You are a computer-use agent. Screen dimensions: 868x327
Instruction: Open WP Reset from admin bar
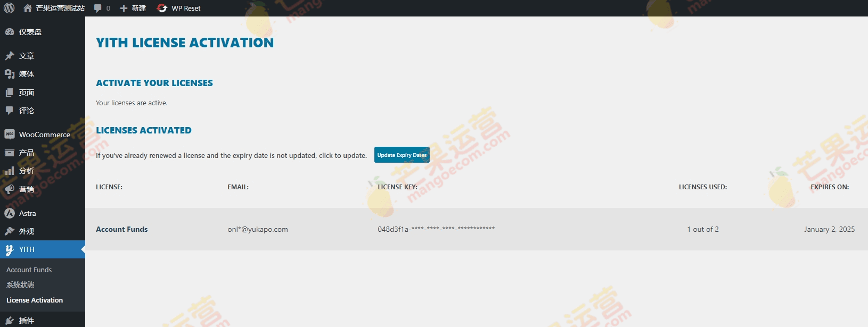pyautogui.click(x=186, y=8)
